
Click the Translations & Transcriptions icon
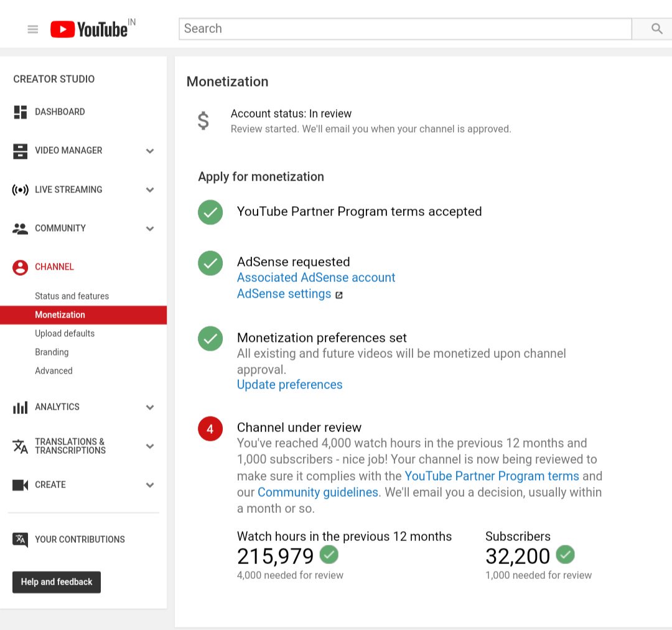(x=20, y=446)
